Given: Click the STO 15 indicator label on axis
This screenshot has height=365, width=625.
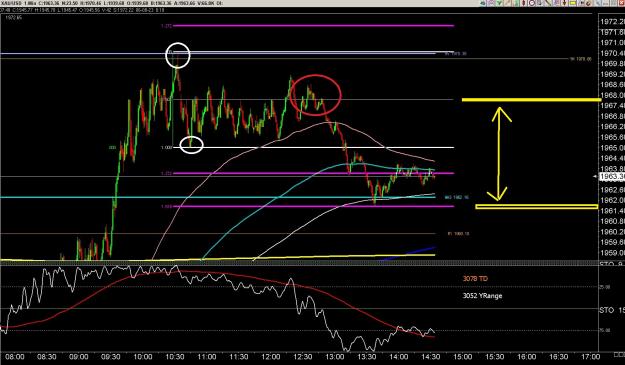Looking at the screenshot, I should (612, 310).
